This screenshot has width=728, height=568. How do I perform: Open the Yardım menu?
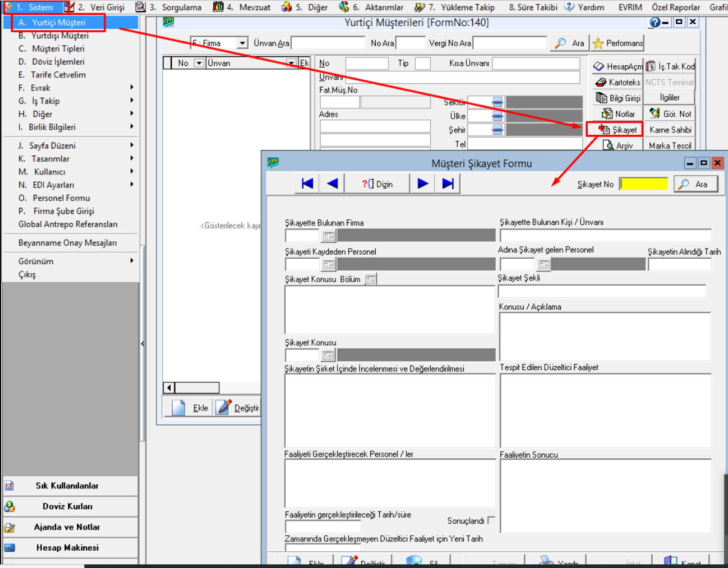coord(584,8)
